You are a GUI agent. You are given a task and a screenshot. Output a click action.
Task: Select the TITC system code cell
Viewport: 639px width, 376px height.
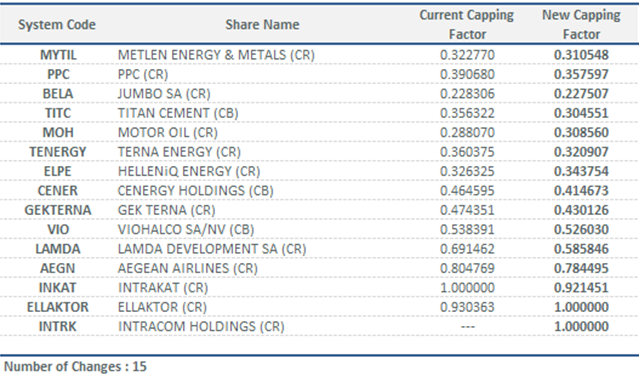(58, 113)
